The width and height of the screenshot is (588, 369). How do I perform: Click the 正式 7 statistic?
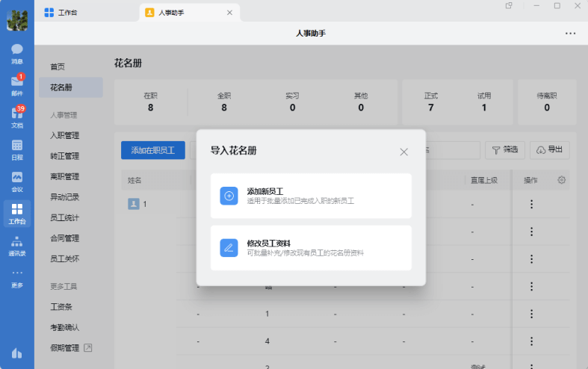[x=431, y=102]
